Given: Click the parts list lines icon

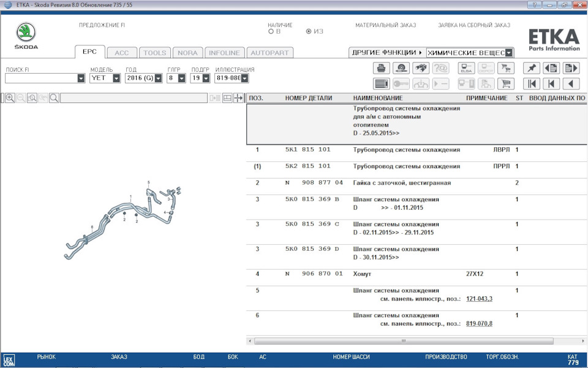Looking at the screenshot, I should click(382, 83).
